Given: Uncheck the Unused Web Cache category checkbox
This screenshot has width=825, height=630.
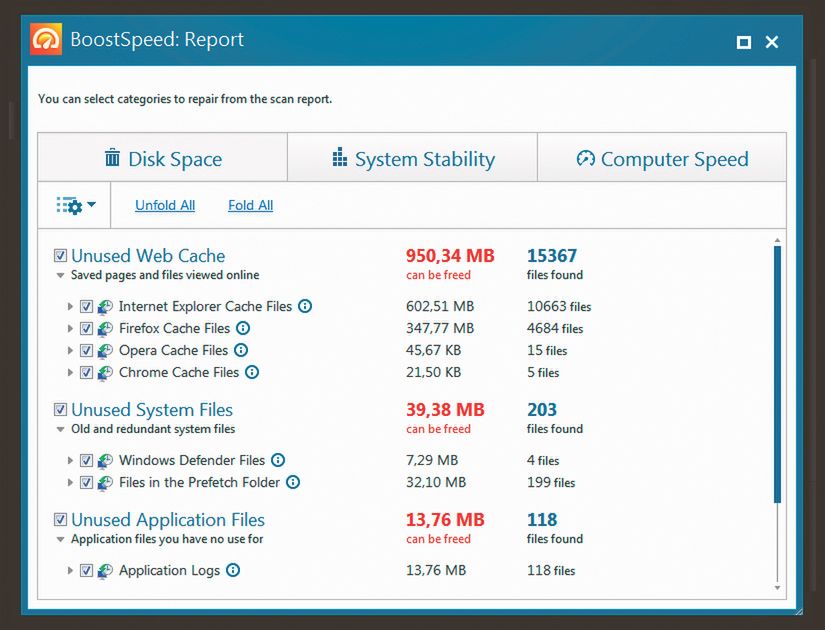Looking at the screenshot, I should (x=61, y=256).
